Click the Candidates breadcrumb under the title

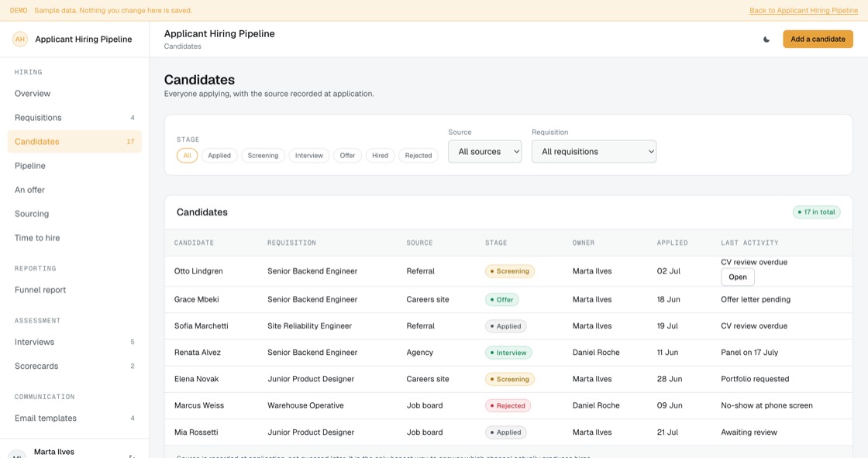(183, 46)
